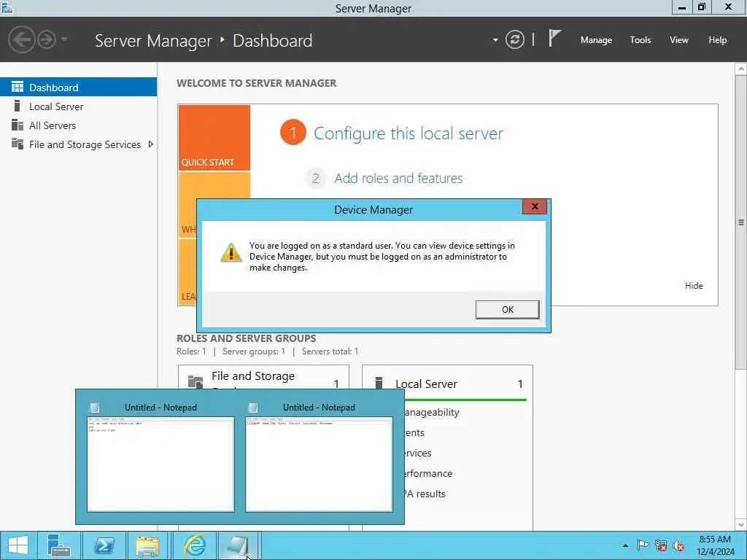
Task: Click Add roles and features link
Action: pyautogui.click(x=398, y=178)
